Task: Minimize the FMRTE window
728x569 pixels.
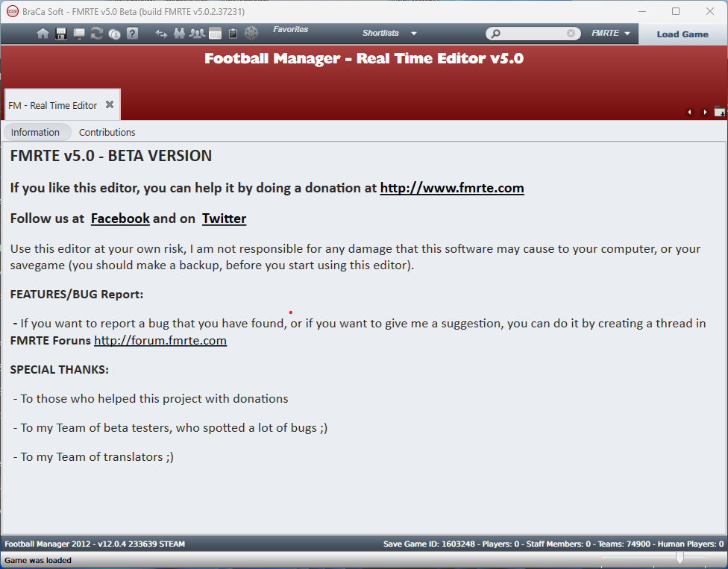Action: [x=642, y=12]
